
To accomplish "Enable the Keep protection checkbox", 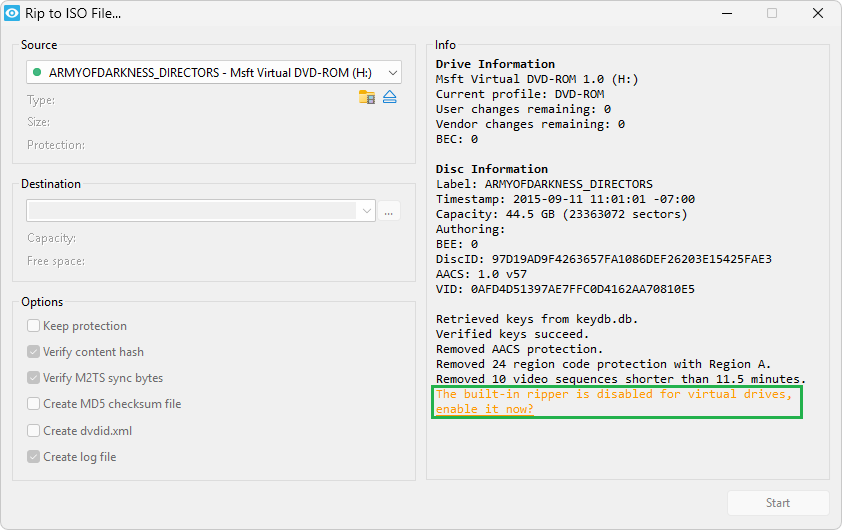I will coord(34,326).
